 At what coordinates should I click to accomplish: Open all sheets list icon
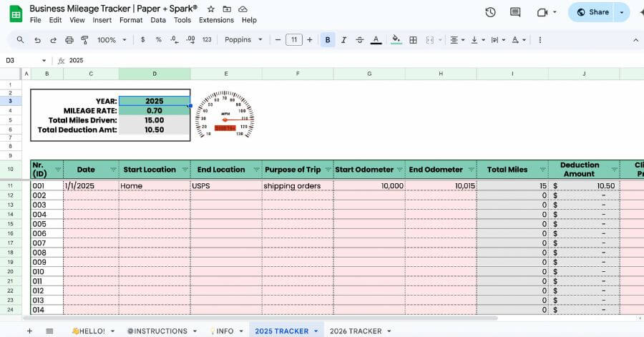pyautogui.click(x=49, y=331)
